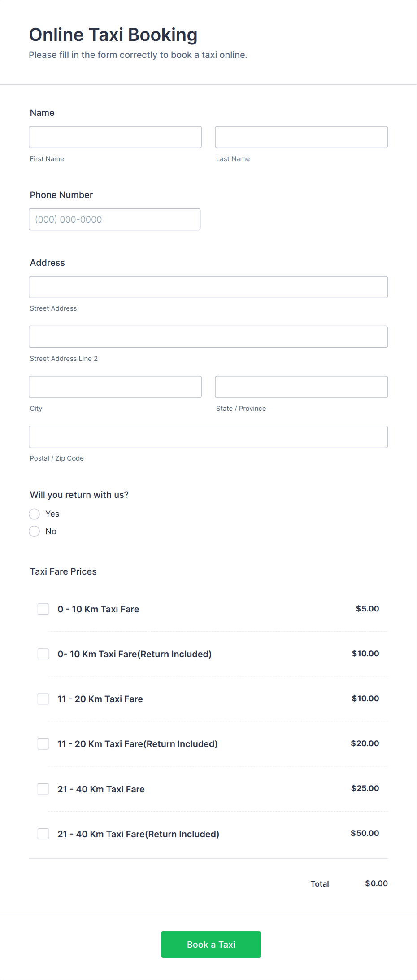Select Yes for returning with us
Screen dimensions: 417x980
point(35,514)
